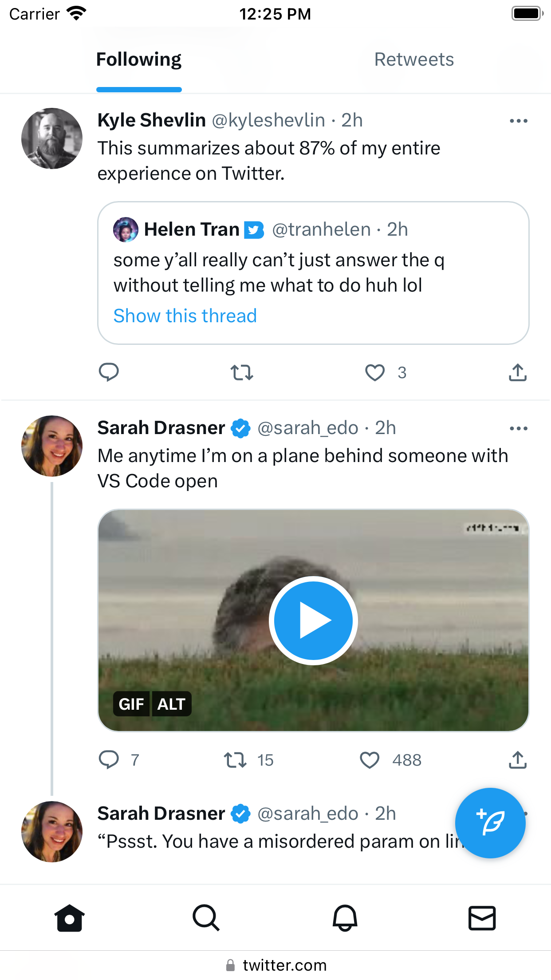Reply to Sarah Drasner's tweet with 7 replies
This screenshot has width=551, height=980.
tap(109, 759)
